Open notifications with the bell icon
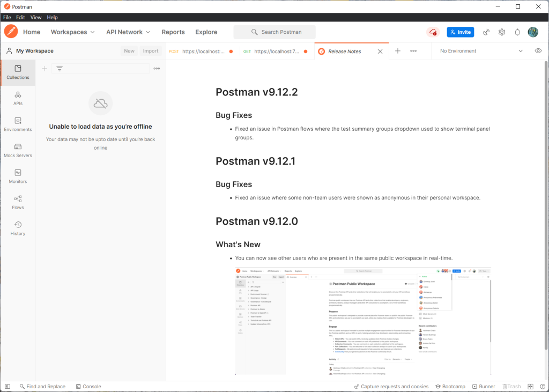 (517, 32)
